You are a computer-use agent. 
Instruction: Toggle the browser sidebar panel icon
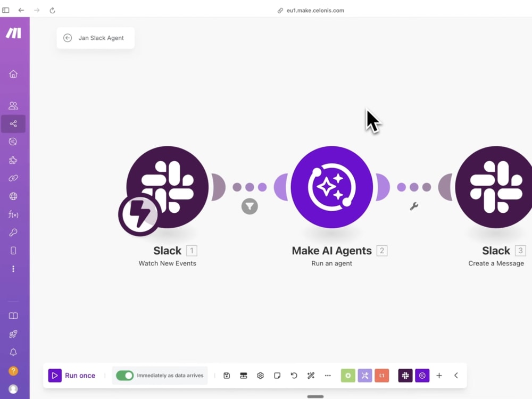[x=5, y=10]
